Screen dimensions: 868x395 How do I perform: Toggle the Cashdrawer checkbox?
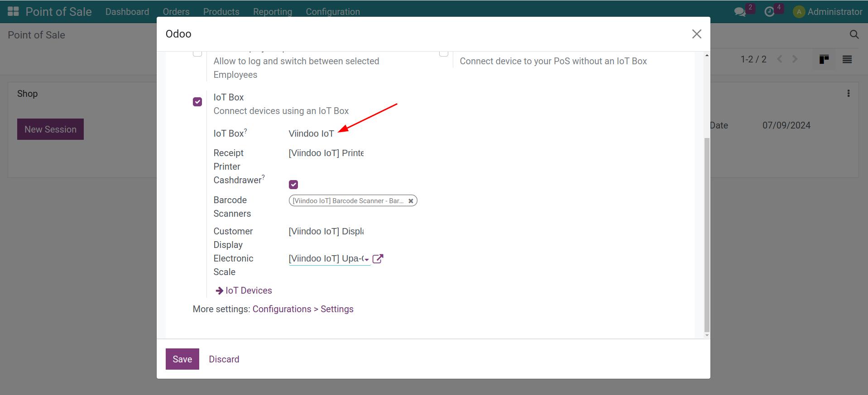click(293, 185)
